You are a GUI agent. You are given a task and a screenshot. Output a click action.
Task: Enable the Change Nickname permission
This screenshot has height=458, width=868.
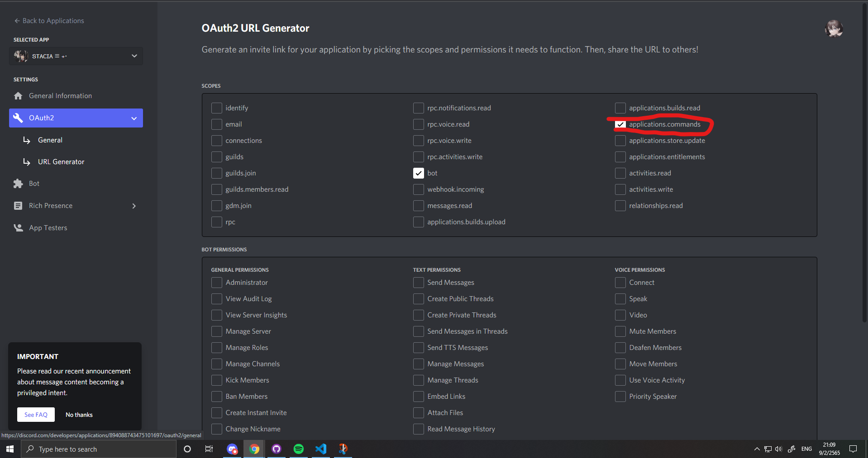click(x=217, y=429)
